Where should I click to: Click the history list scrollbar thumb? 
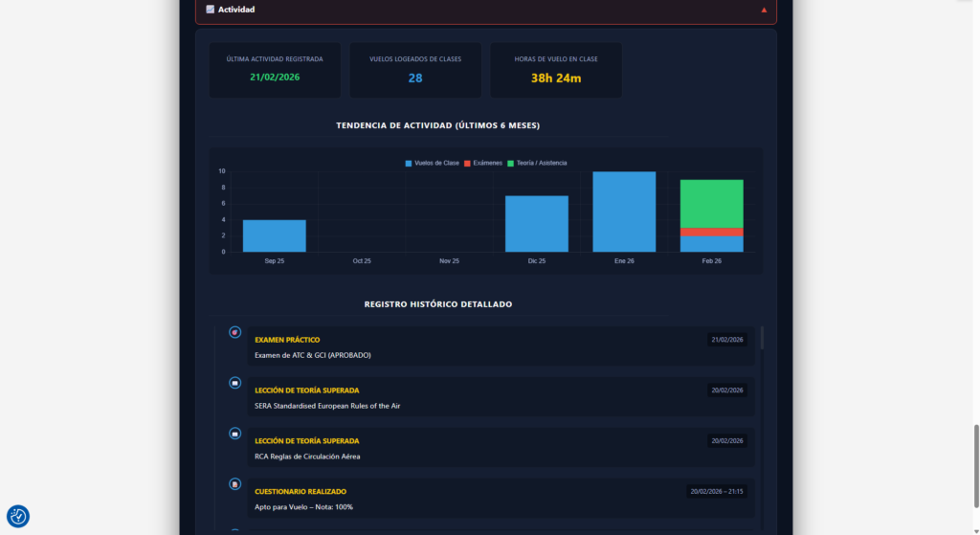point(762,338)
